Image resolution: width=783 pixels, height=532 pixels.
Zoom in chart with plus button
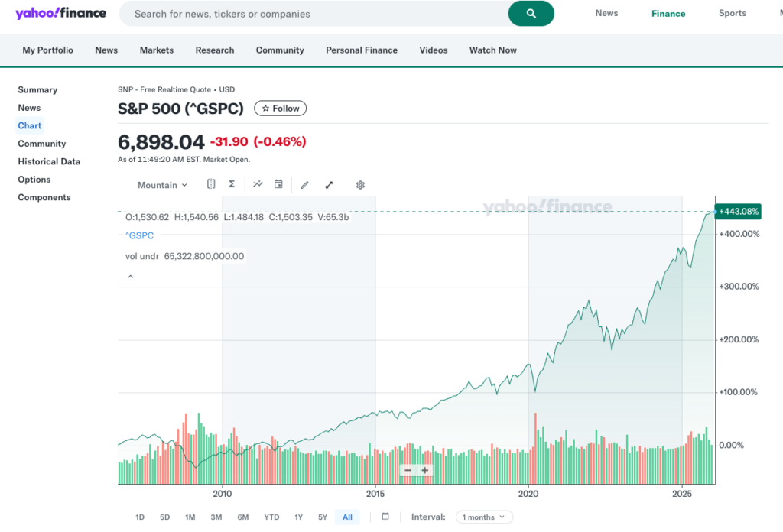pyautogui.click(x=425, y=470)
